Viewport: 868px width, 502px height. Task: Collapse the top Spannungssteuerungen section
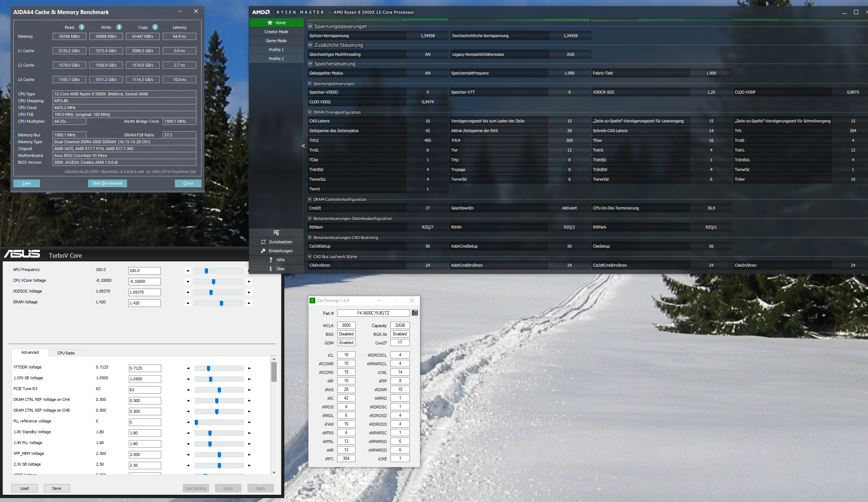tap(310, 26)
